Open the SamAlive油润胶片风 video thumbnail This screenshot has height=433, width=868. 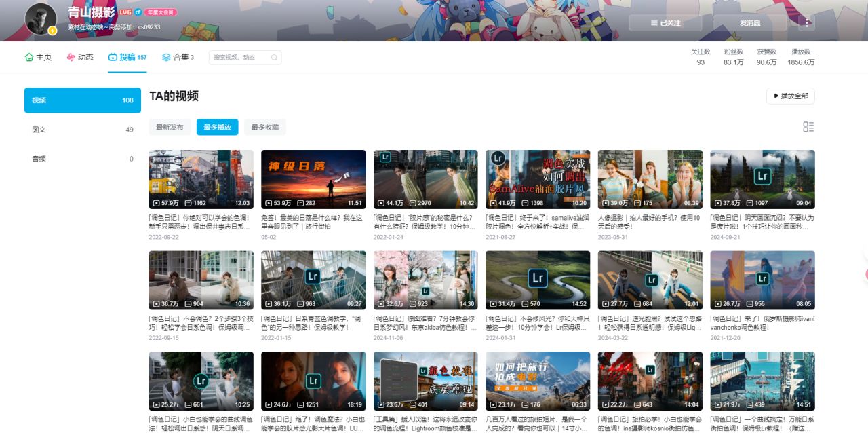click(538, 179)
